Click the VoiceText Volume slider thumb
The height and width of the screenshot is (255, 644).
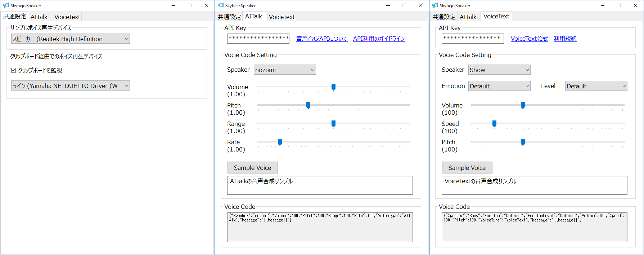(x=523, y=105)
